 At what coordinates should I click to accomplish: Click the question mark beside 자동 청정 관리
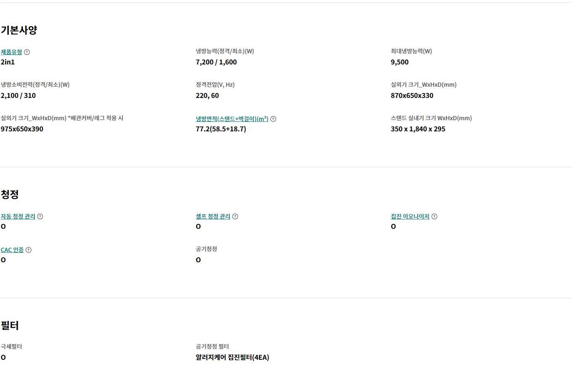pyautogui.click(x=40, y=216)
